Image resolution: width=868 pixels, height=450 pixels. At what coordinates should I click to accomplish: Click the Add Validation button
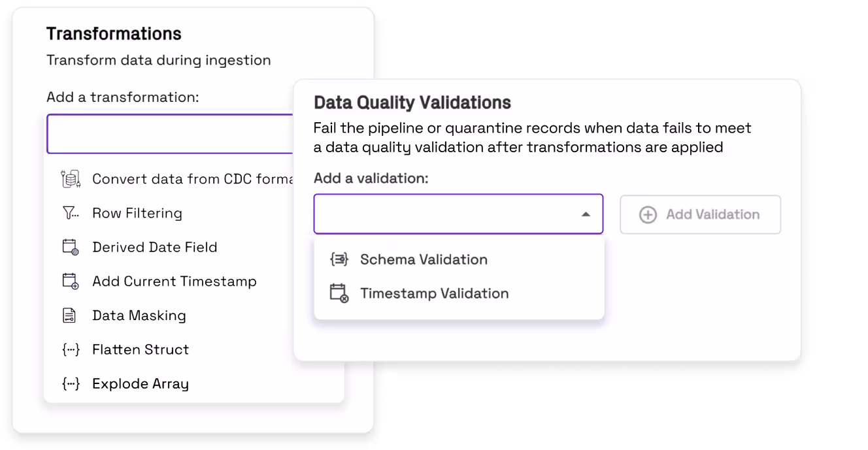click(x=700, y=214)
